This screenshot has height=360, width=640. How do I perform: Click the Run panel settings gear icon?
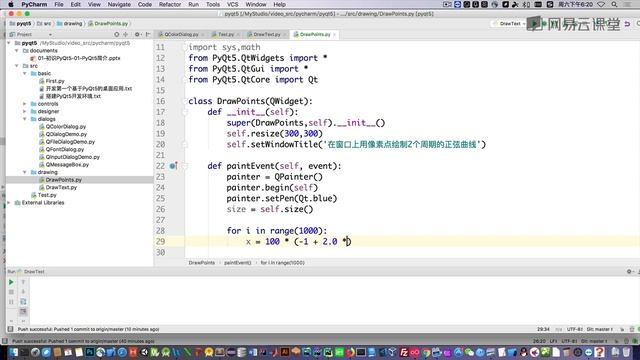629,271
